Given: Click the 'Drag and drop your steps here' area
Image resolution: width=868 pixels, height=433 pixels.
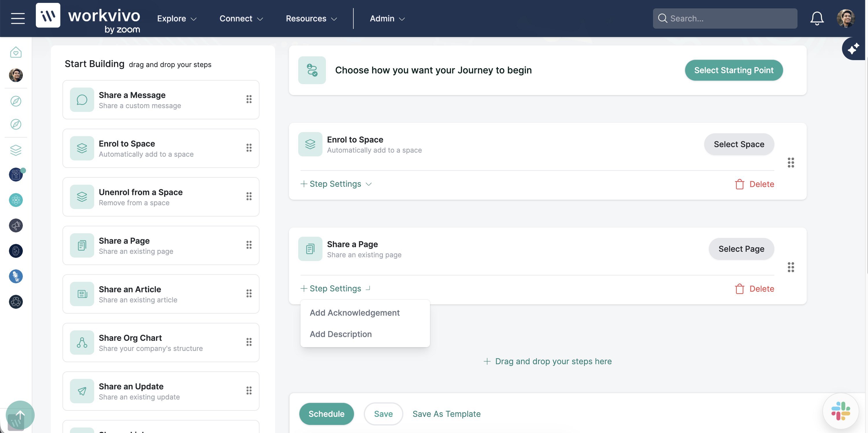Looking at the screenshot, I should point(548,361).
